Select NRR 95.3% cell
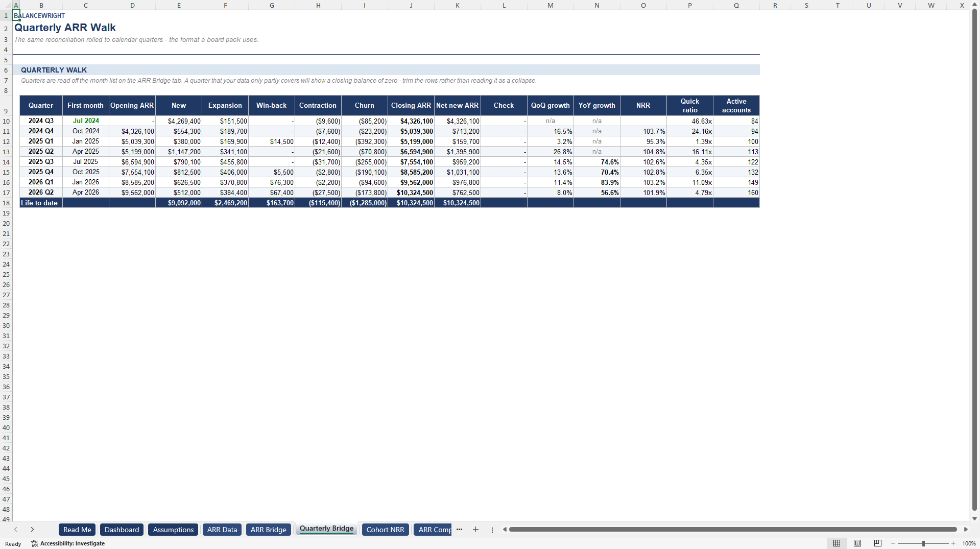The height and width of the screenshot is (549, 980). 643,141
